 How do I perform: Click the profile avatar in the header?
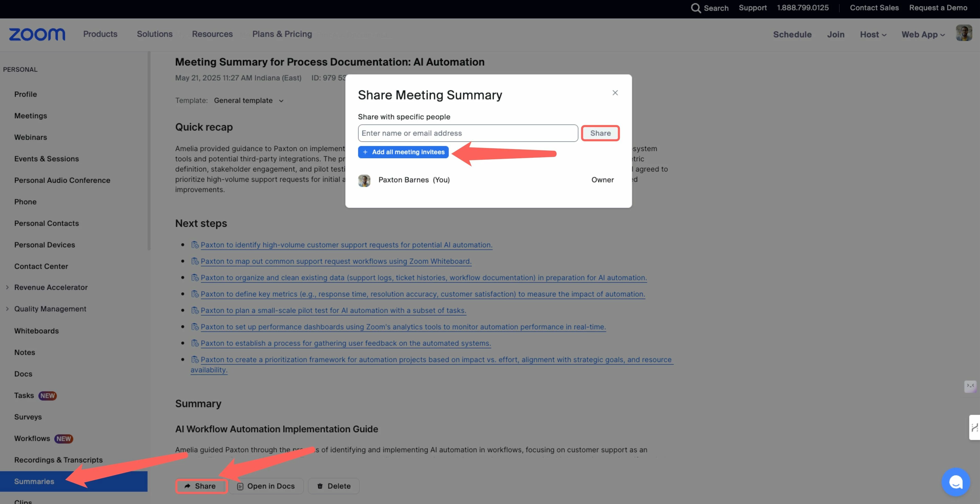click(x=963, y=34)
